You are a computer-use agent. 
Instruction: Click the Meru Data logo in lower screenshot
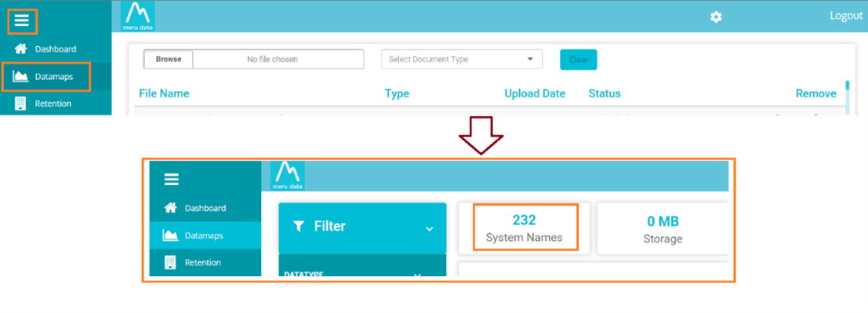[x=287, y=177]
